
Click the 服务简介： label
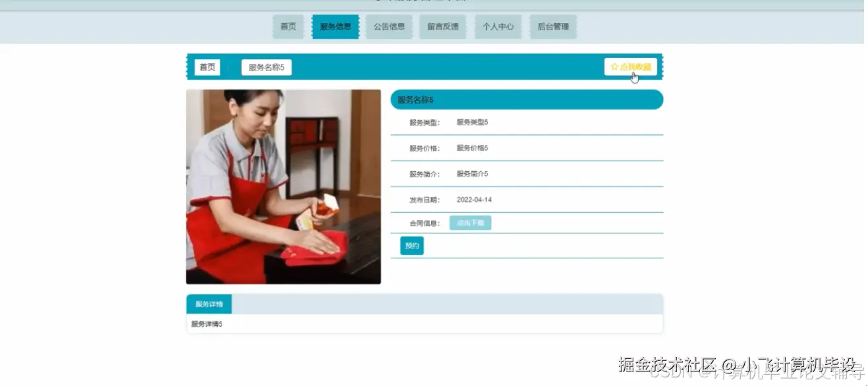tap(424, 174)
